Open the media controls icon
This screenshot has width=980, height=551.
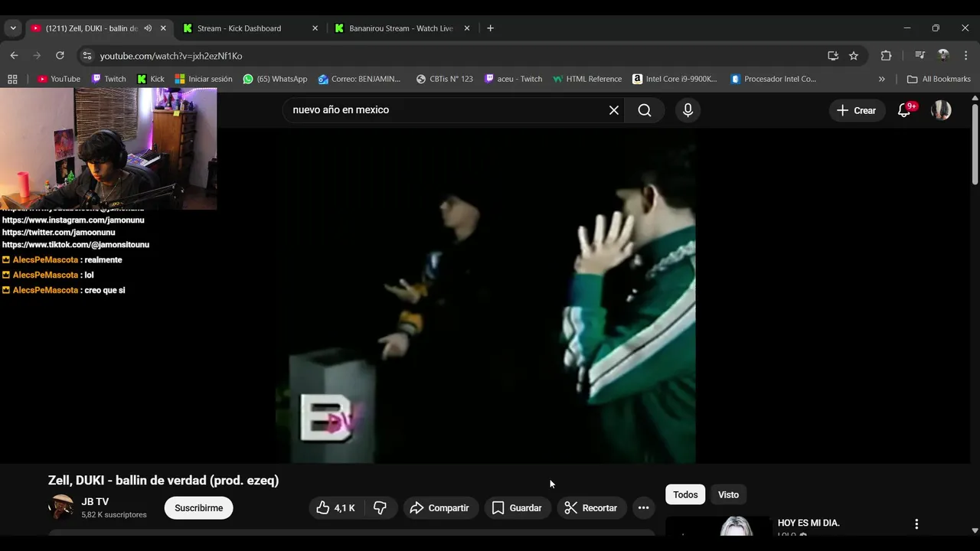coord(920,56)
